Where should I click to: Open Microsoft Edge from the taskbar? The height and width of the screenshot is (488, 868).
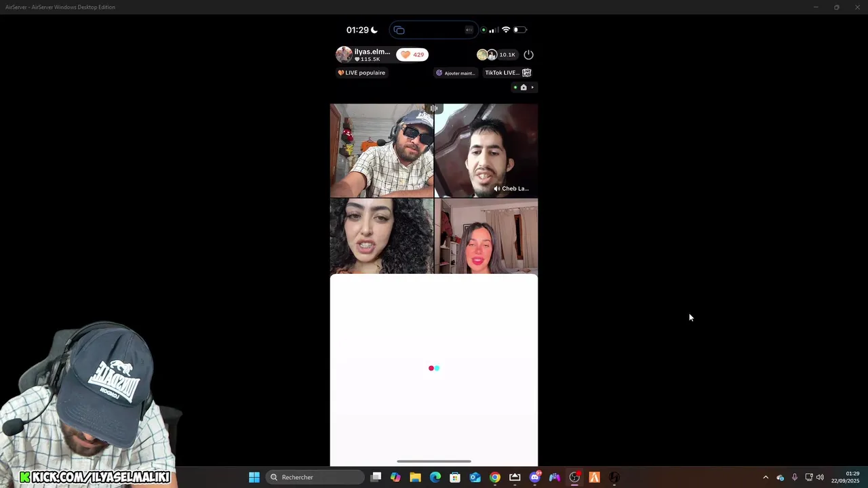pos(435,477)
